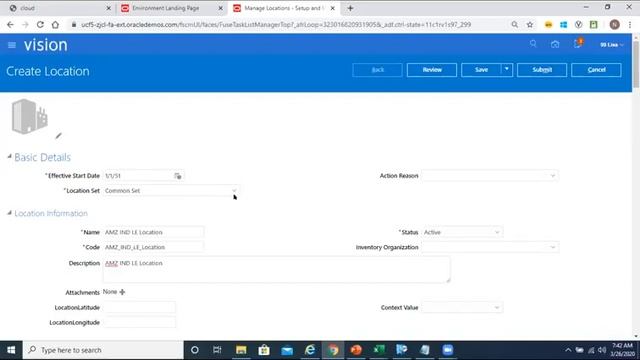
Task: Click the Back button
Action: tap(378, 70)
